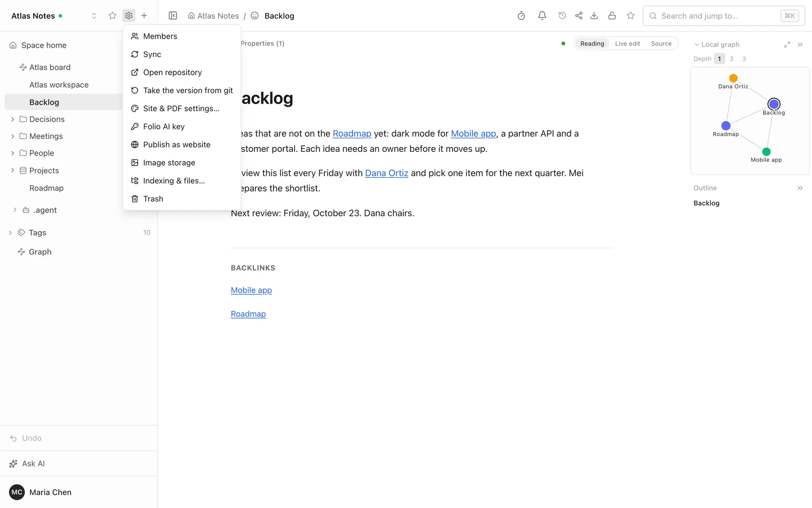The height and width of the screenshot is (508, 812).
Task: Set graph depth to 3
Action: 744,59
